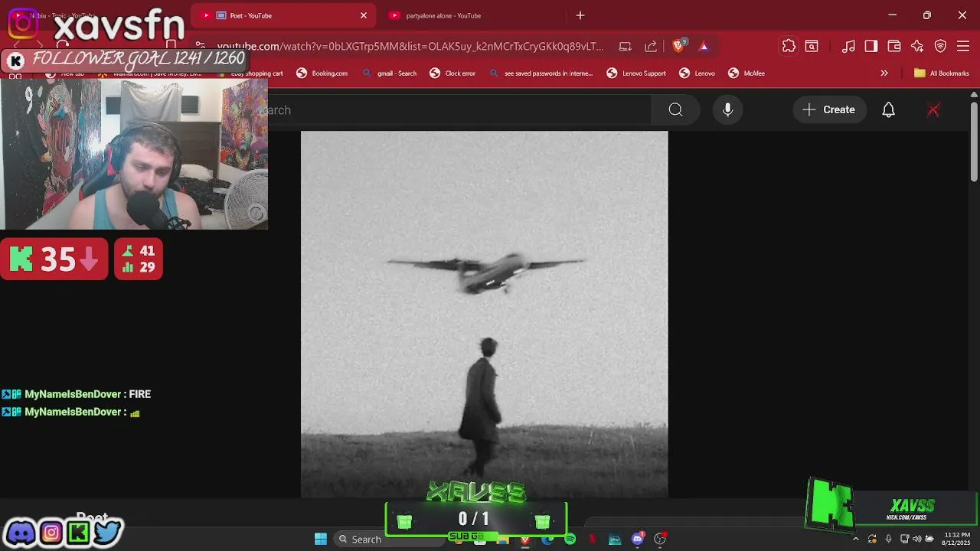980x551 pixels.
Task: Open the volume control in system tray
Action: point(916,539)
